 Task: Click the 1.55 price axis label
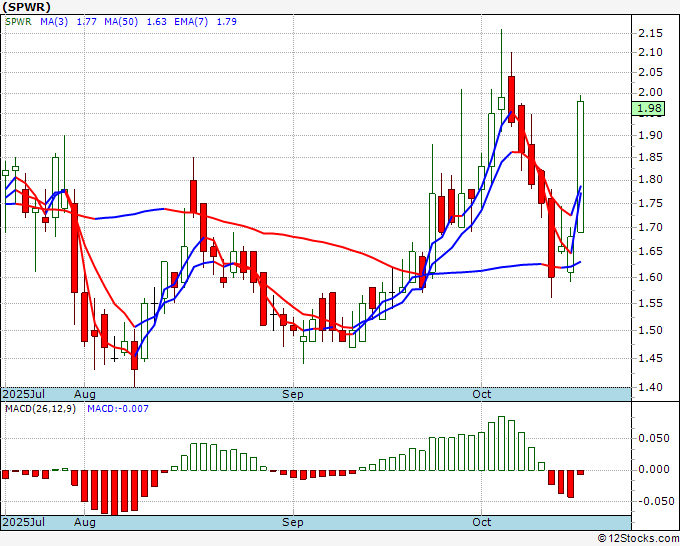click(651, 303)
